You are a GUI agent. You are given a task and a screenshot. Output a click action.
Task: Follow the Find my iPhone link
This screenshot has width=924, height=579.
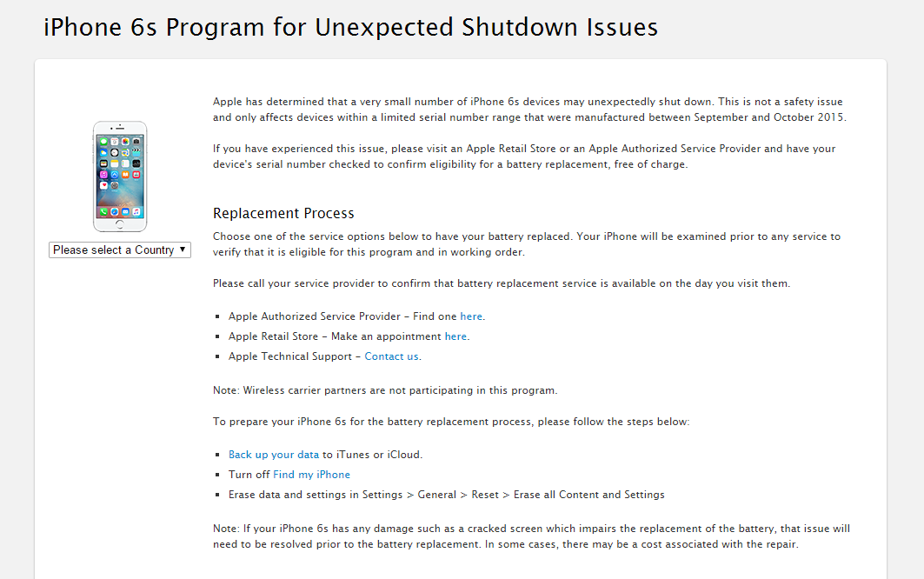[311, 475]
